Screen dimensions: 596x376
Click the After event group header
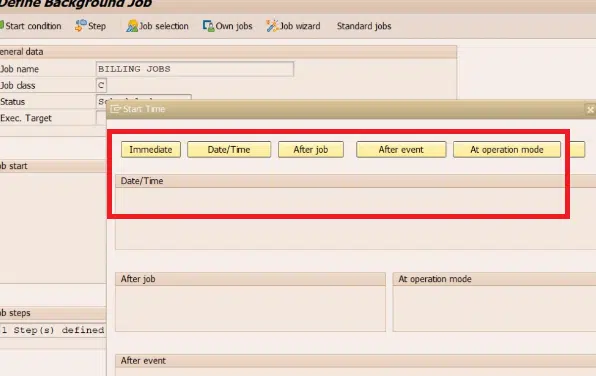pos(355,360)
